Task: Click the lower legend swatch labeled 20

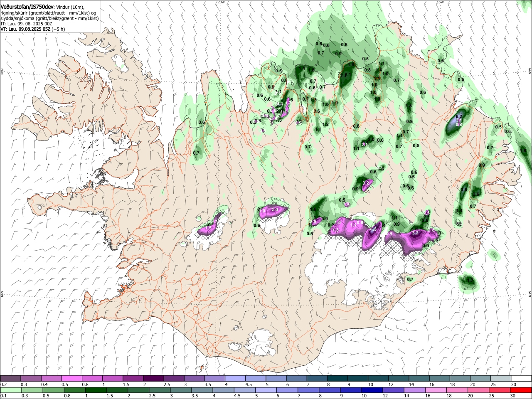Action: pos(478,390)
